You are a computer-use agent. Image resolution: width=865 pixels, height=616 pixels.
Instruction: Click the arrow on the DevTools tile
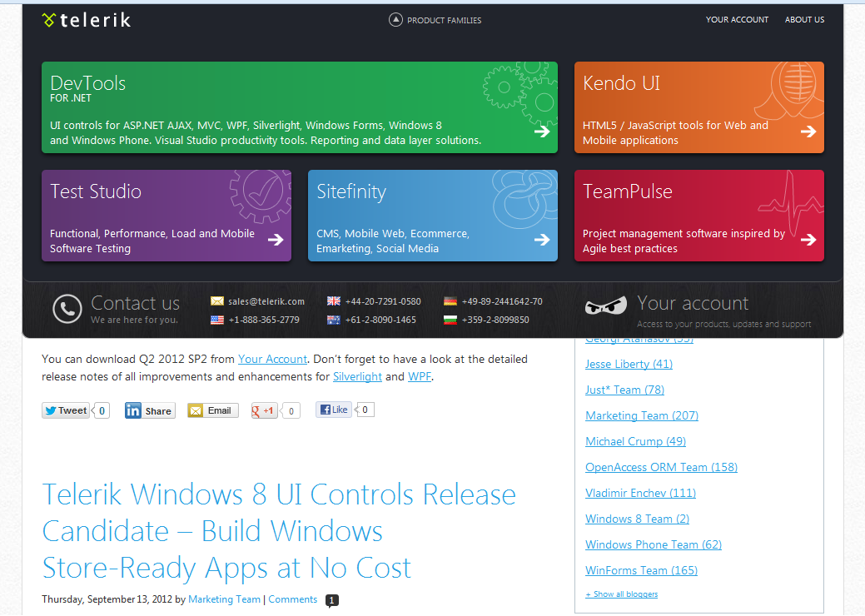[x=542, y=132]
